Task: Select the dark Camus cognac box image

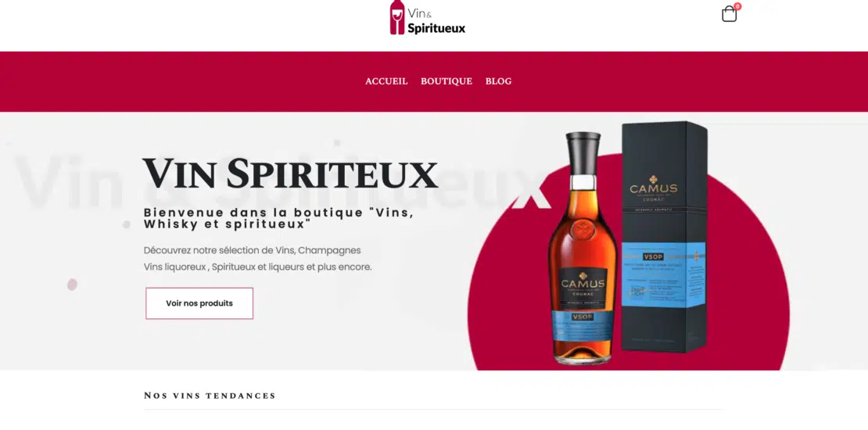Action: coord(664,237)
